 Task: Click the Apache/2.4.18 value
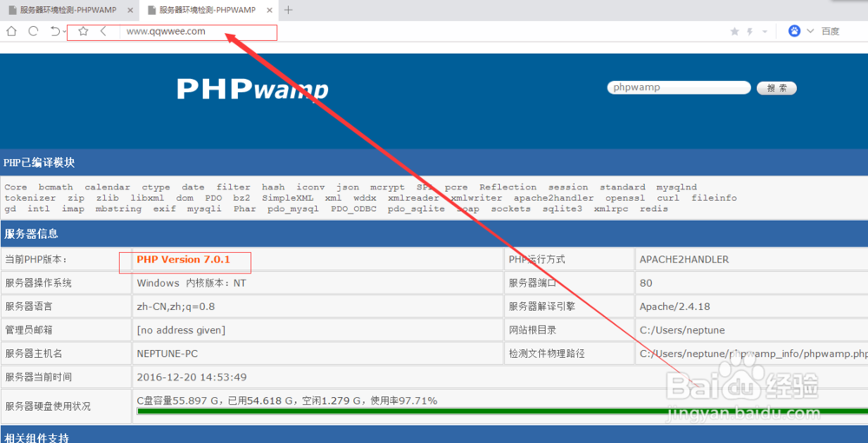tap(674, 307)
